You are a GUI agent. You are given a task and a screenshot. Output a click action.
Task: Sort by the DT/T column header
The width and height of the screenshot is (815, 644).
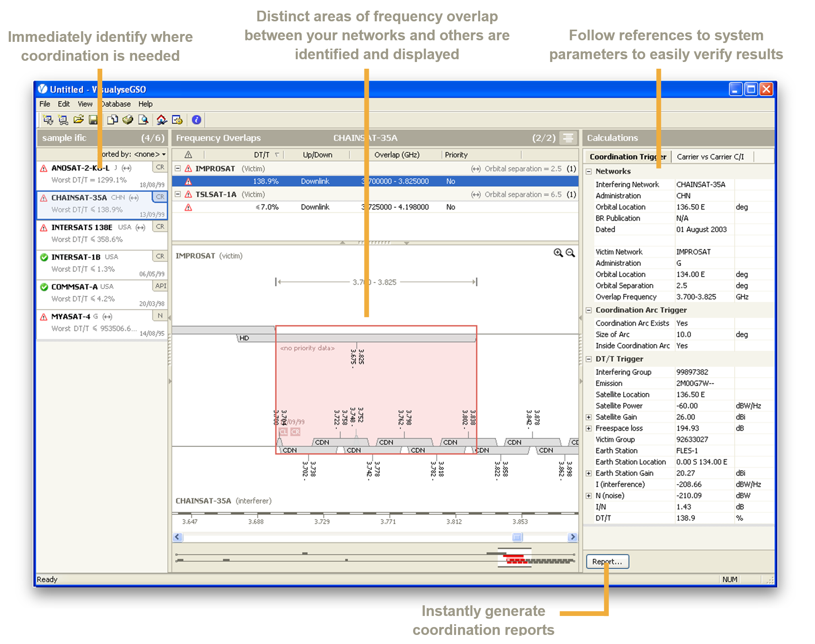point(261,155)
